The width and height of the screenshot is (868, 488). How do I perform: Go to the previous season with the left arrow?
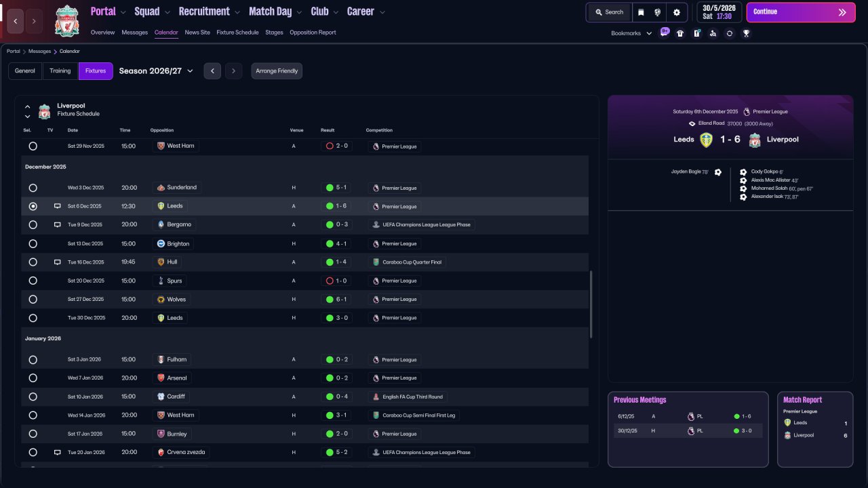coord(212,71)
